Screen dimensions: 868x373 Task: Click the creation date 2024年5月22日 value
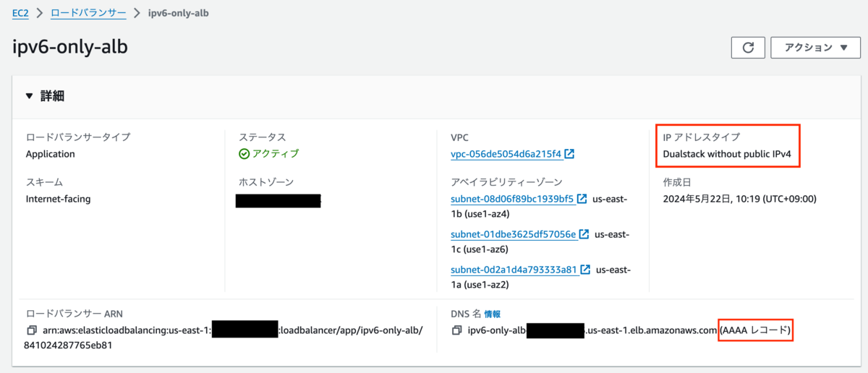(739, 198)
